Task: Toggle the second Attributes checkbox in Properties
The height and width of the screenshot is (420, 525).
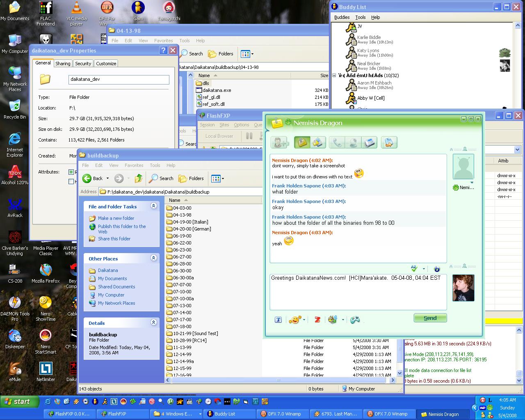Action: [71, 181]
